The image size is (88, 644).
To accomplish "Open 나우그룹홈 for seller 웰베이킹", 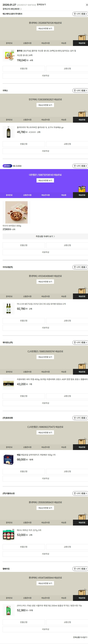I will click(x=80, y=569).
